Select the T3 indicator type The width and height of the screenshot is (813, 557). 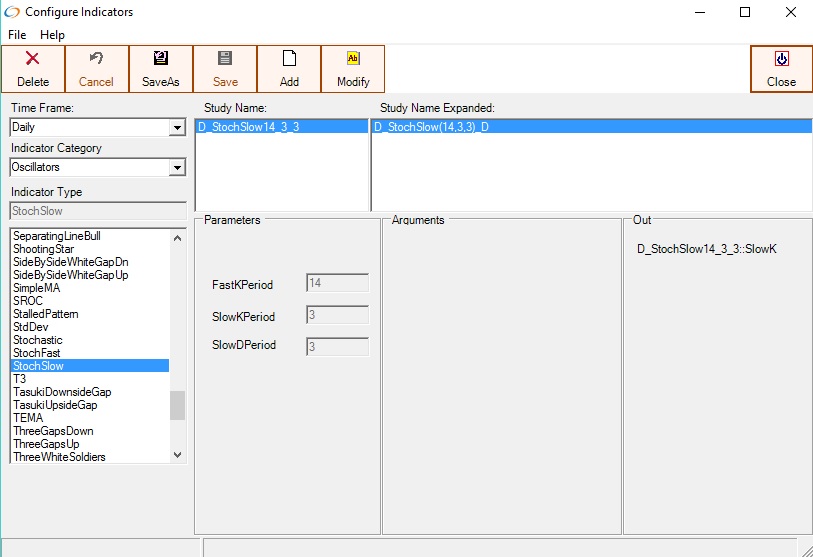coord(20,379)
